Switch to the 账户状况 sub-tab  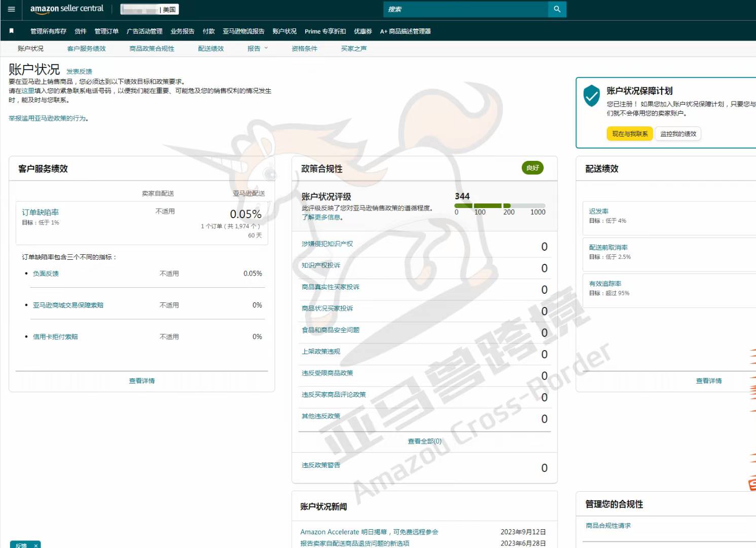point(30,49)
